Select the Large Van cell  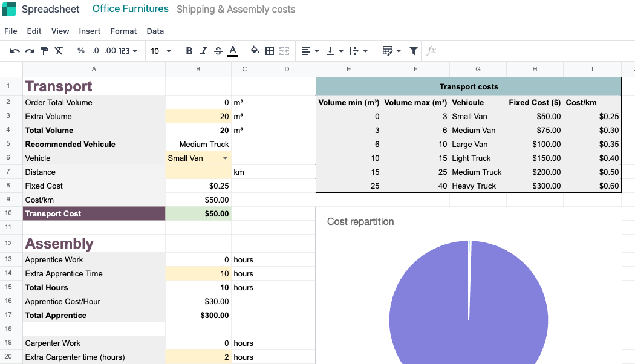coord(478,144)
